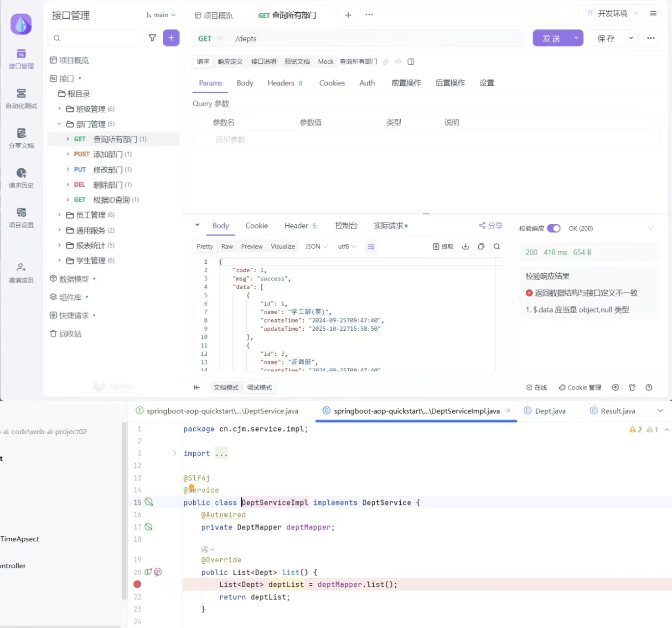Open the 开发环境 environment dropdown
Viewport: 672px width, 628px height.
(613, 13)
